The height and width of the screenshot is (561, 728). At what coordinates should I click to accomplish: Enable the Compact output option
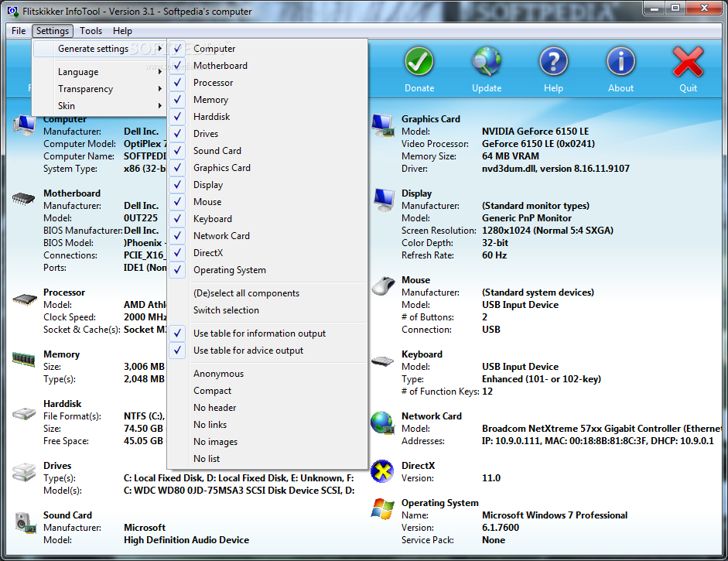tap(268, 391)
